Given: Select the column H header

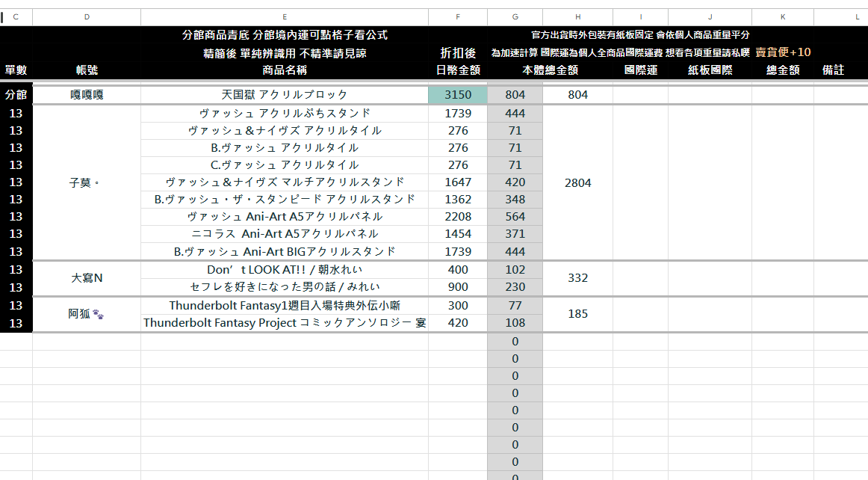Looking at the screenshot, I should [577, 17].
